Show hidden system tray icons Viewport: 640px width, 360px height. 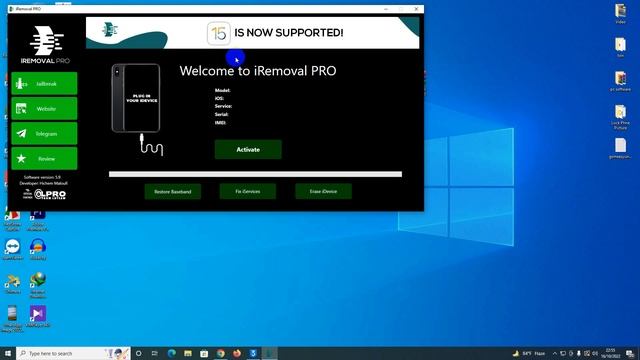pos(555,353)
